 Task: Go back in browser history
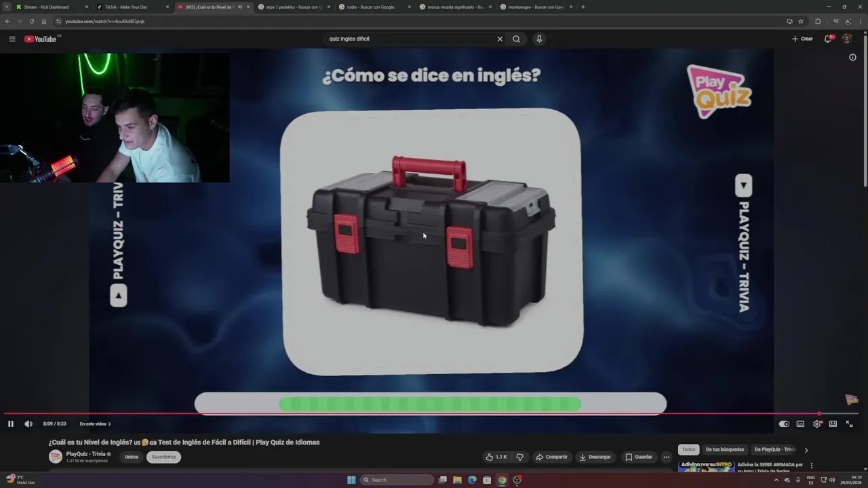pos(7,21)
